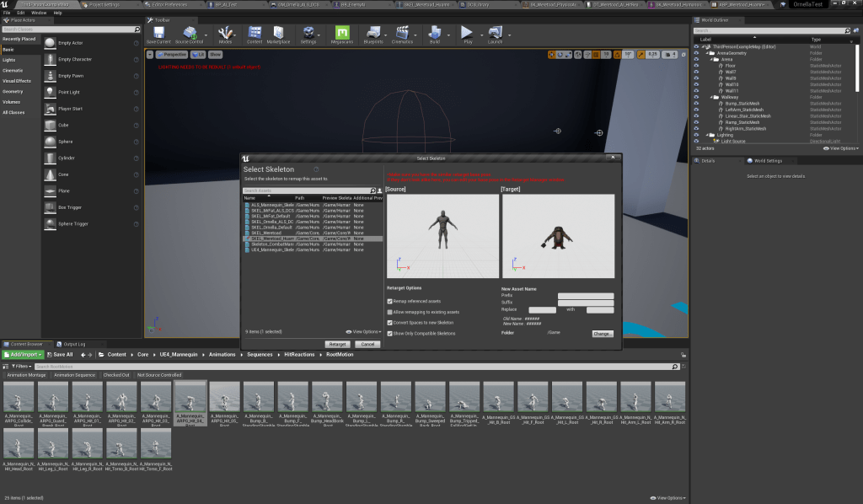Screen dimensions: 863x504
Task: Click the Content browser toolbar icon
Action: 254,34
